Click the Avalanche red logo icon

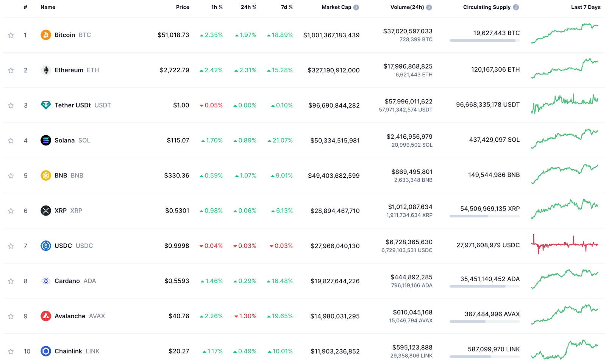point(46,316)
